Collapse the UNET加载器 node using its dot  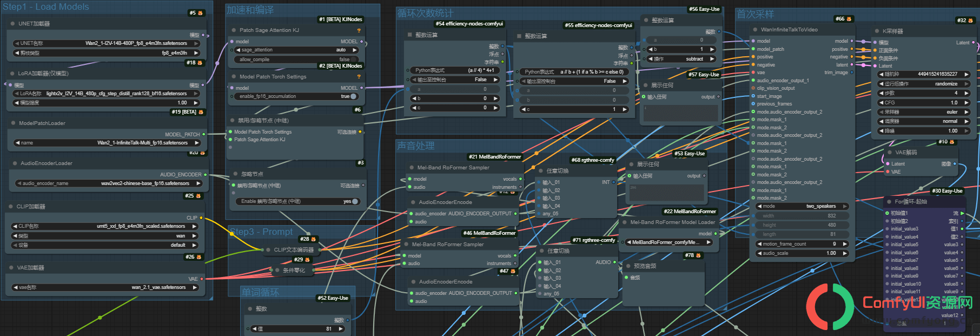[x=12, y=24]
